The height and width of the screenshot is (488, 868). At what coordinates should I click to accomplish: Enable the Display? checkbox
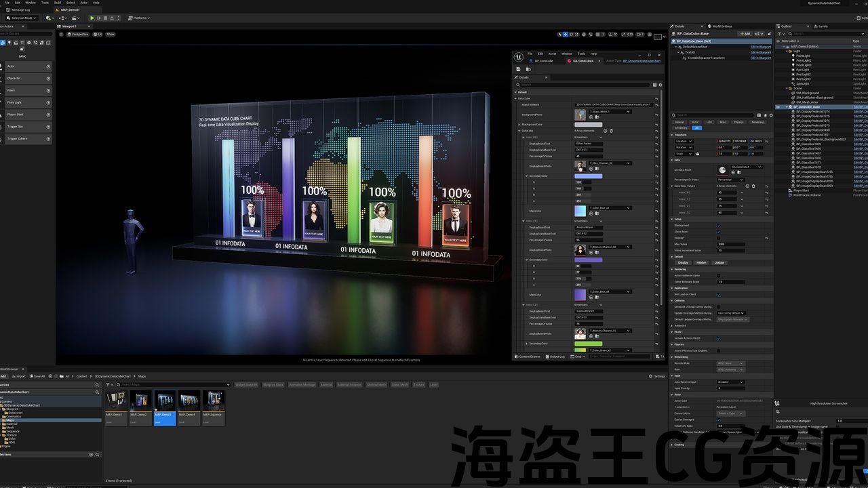tap(719, 238)
